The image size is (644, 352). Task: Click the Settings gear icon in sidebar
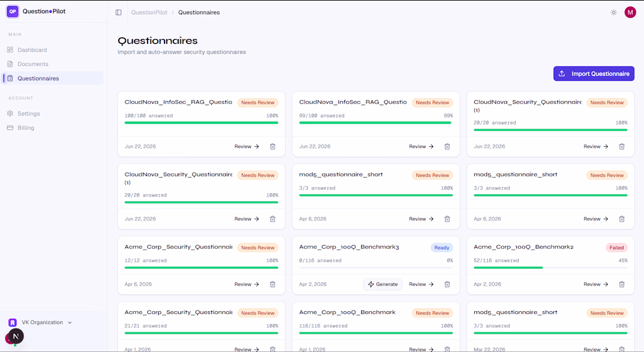[x=11, y=113]
